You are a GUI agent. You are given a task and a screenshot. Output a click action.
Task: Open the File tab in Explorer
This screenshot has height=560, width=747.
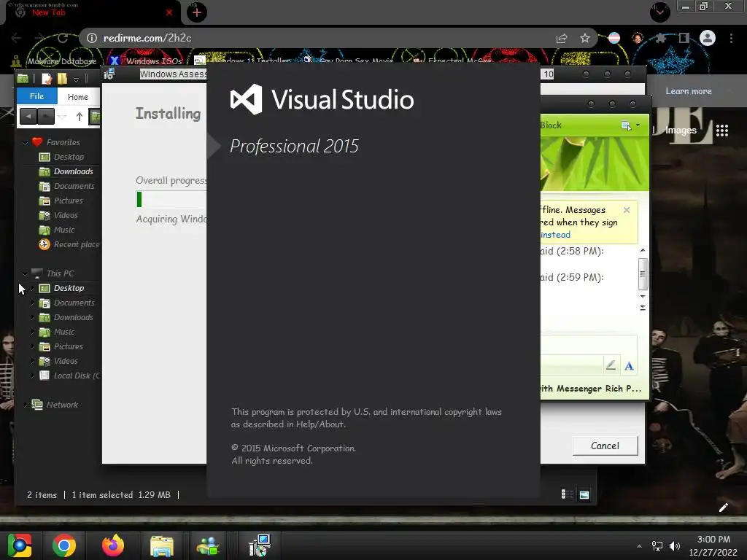36,96
